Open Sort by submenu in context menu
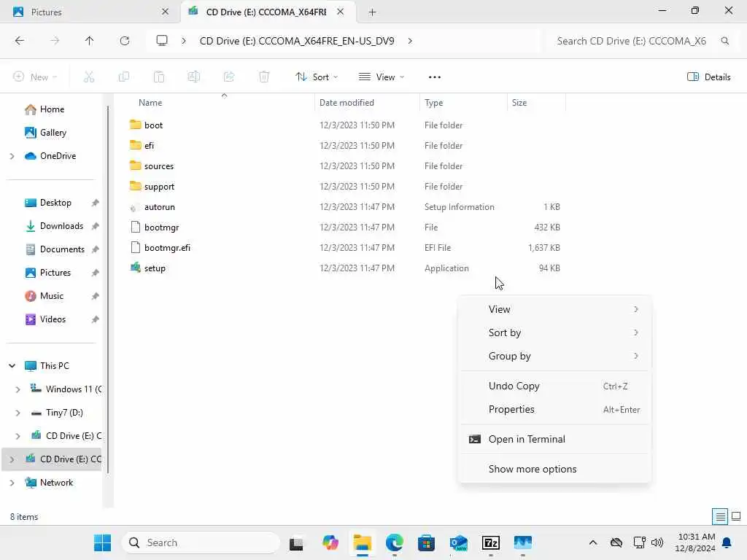The image size is (747, 560). [x=554, y=332]
